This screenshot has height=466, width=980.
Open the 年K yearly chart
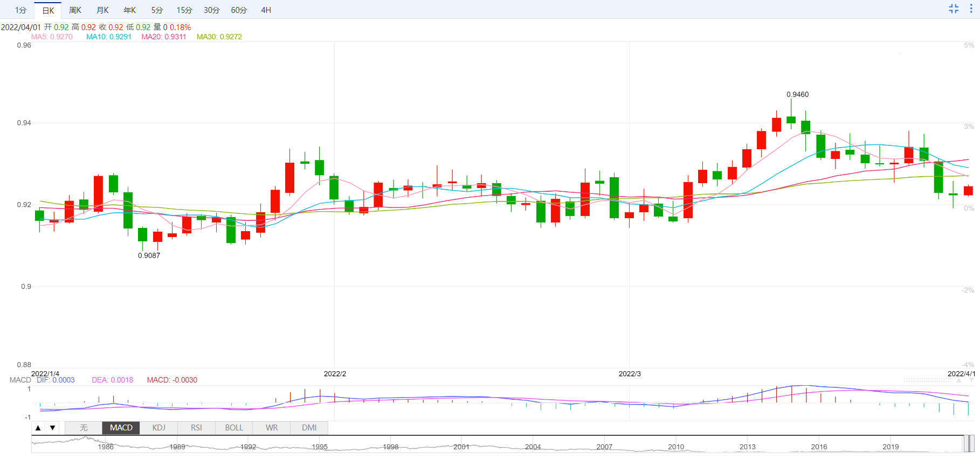tap(130, 10)
